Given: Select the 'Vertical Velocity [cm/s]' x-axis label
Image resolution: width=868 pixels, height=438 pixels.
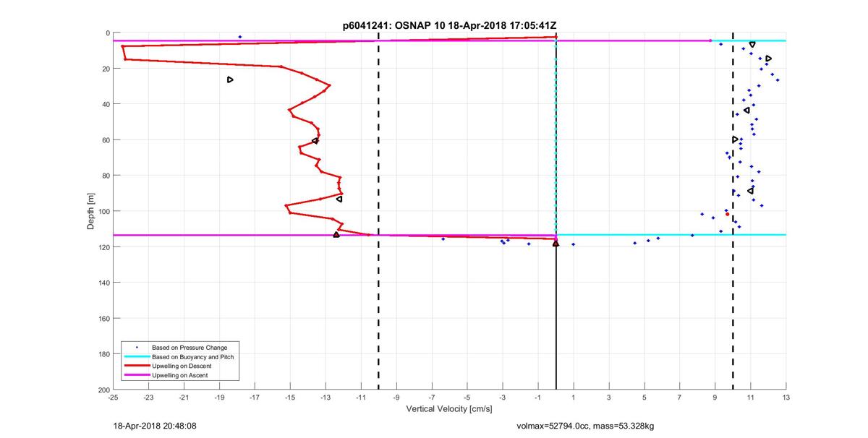Looking at the screenshot, I should [449, 409].
